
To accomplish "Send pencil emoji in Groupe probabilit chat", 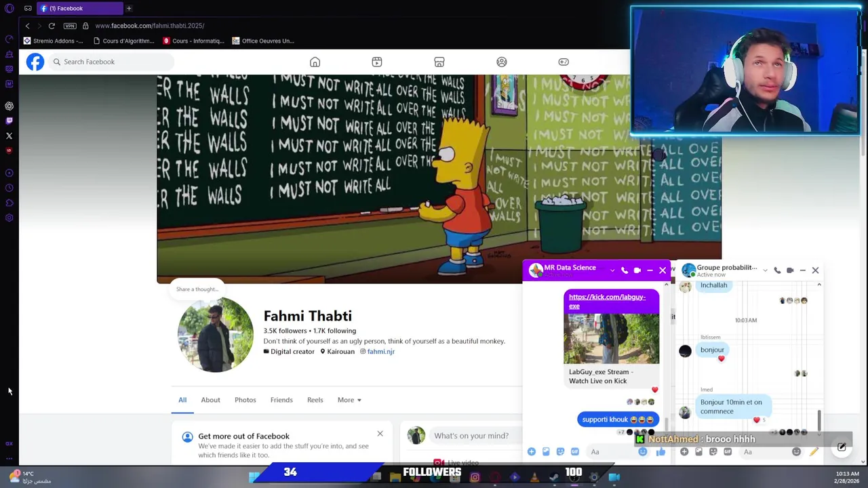I will (814, 451).
